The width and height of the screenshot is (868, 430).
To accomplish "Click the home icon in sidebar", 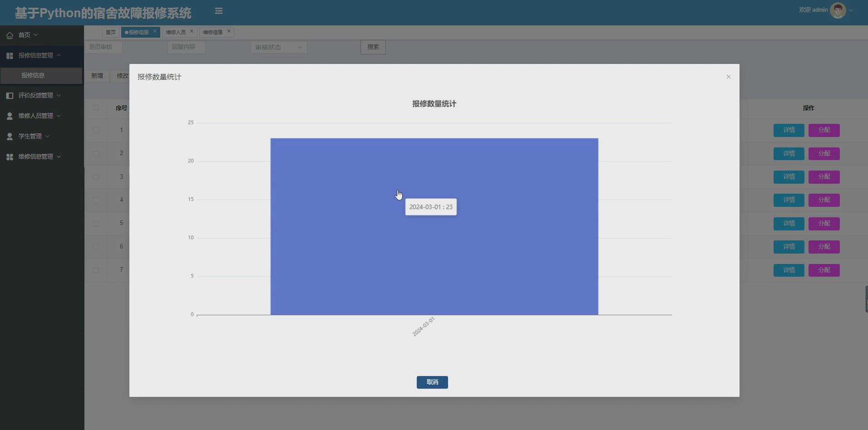I will coord(10,35).
